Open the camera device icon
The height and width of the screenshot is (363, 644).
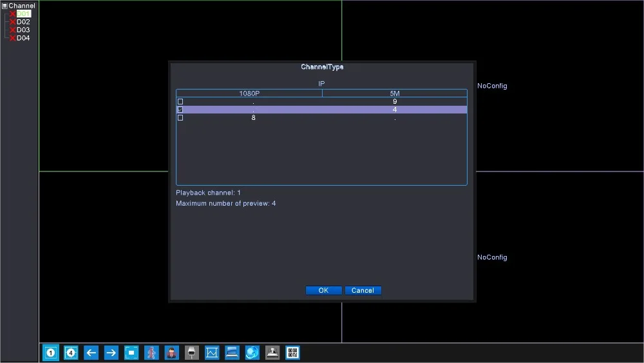click(192, 352)
